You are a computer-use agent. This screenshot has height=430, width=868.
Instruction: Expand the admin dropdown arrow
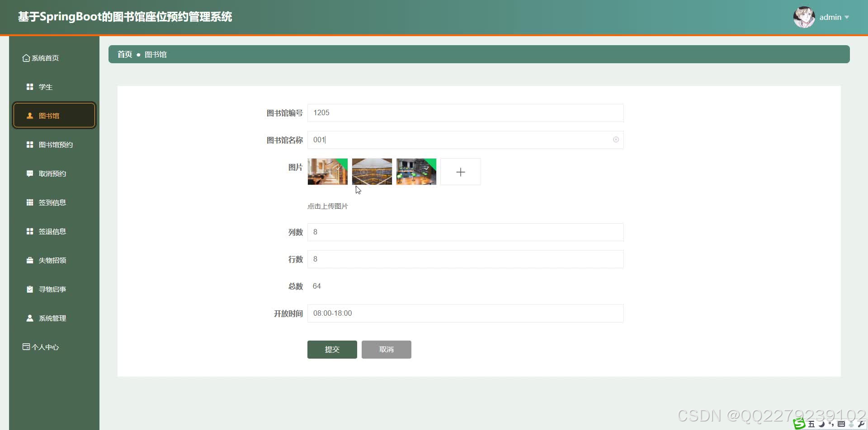pyautogui.click(x=847, y=17)
